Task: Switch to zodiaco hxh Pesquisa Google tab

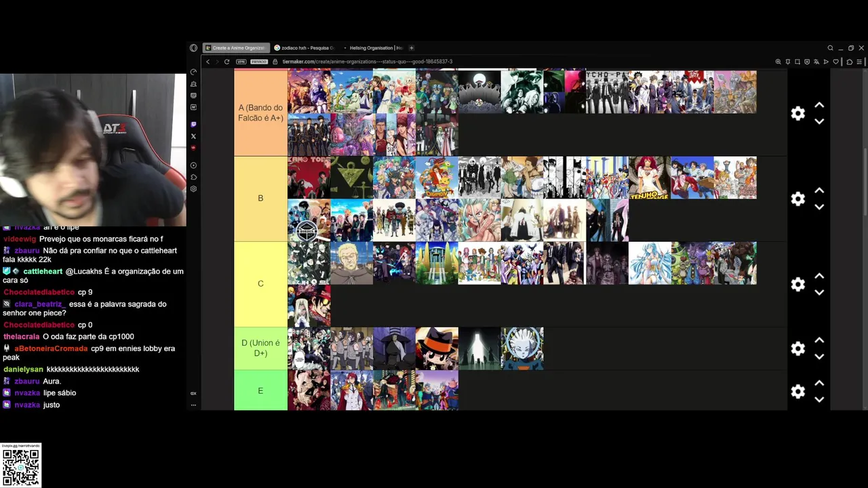Action: point(304,48)
